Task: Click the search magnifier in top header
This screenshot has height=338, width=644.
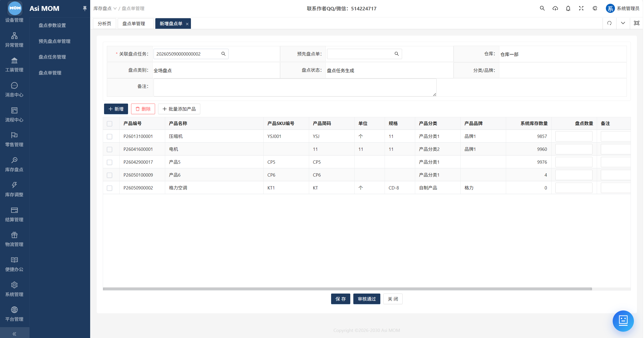Action: pos(542,8)
